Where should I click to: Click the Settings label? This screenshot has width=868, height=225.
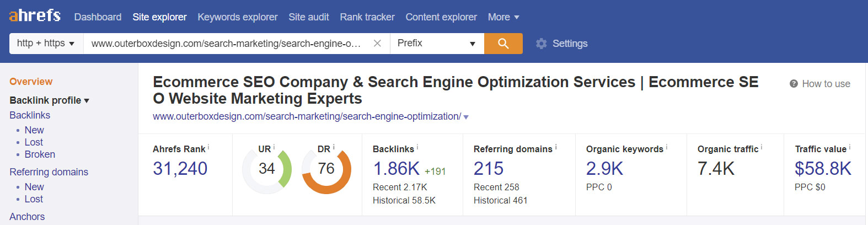click(570, 44)
